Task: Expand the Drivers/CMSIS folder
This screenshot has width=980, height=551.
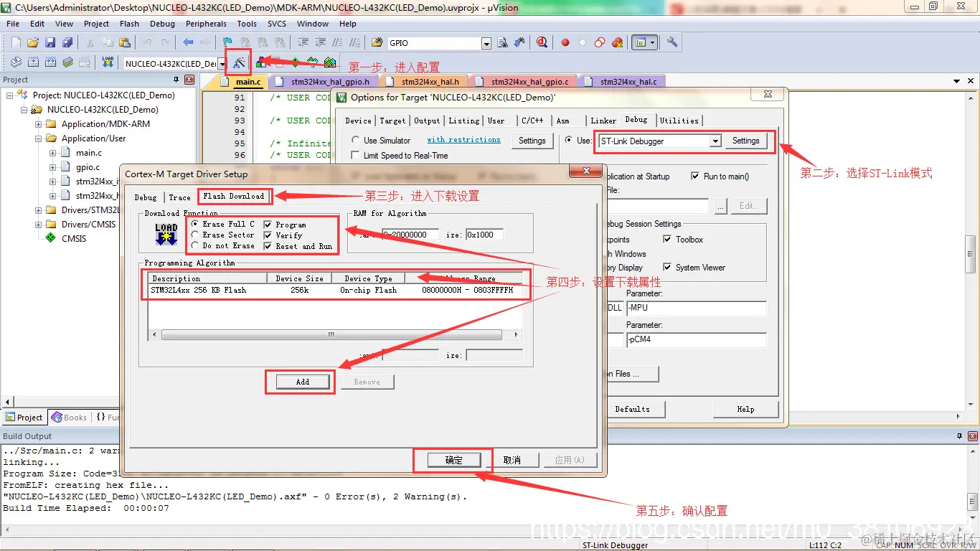Action: coord(39,225)
